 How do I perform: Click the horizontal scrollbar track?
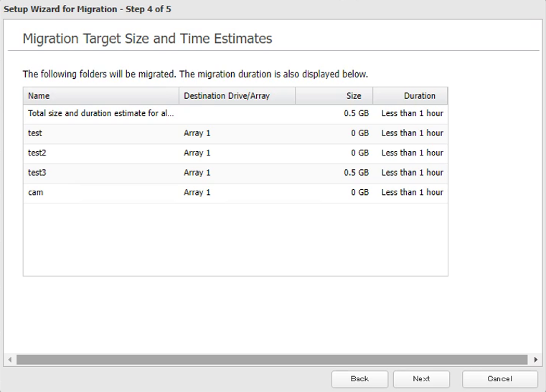(273, 359)
